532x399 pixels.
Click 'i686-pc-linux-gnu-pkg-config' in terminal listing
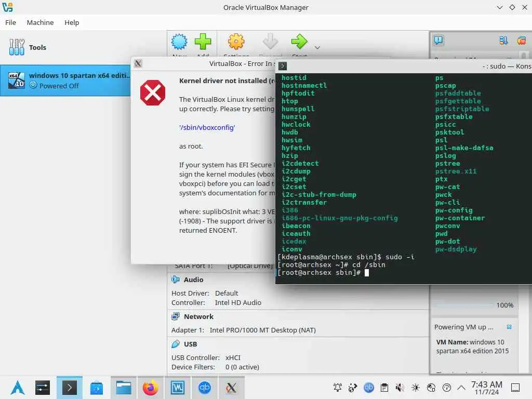(x=340, y=218)
